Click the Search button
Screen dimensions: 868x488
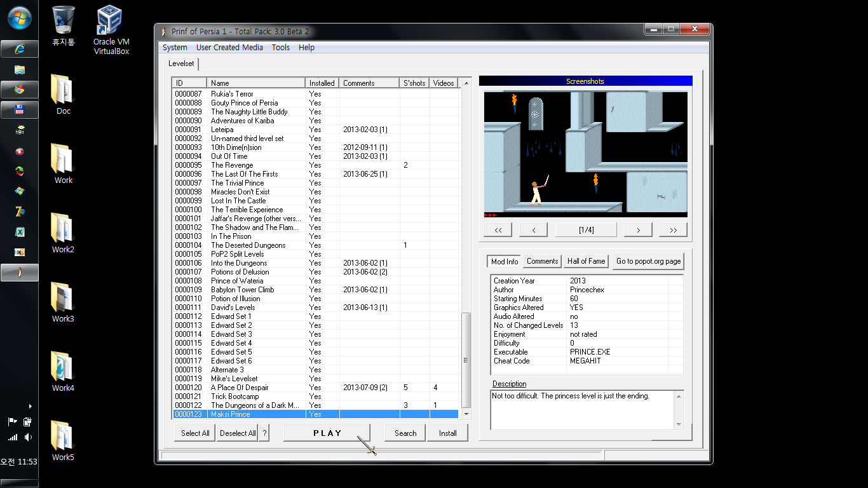(405, 433)
